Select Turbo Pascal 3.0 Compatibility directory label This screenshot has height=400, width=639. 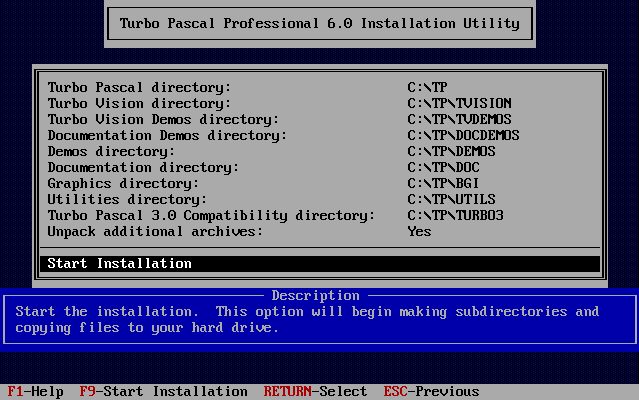[211, 215]
